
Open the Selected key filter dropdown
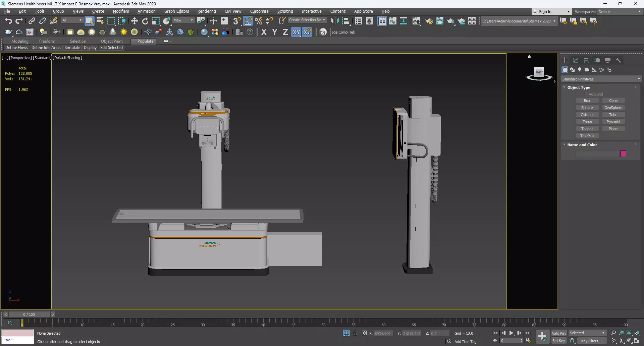[x=587, y=333]
